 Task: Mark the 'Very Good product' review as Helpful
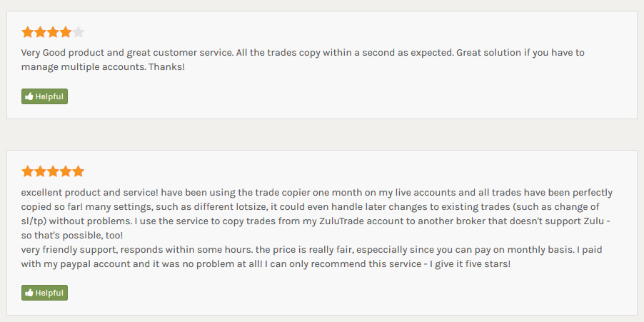click(x=44, y=96)
